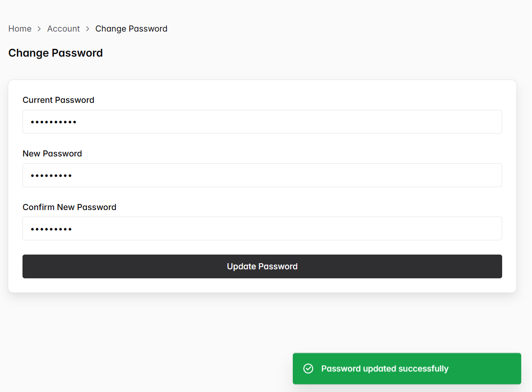This screenshot has height=392, width=532.
Task: Click the Change Password breadcrumb item
Action: (x=131, y=29)
